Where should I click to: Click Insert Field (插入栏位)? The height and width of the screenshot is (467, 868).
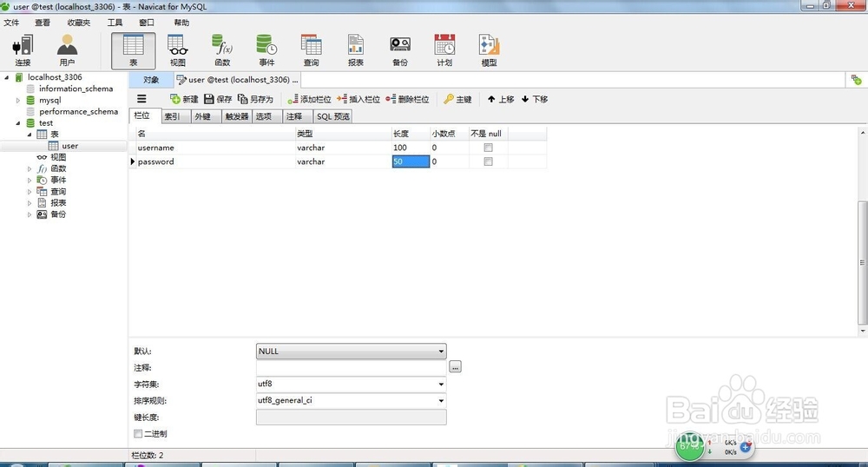click(x=358, y=99)
